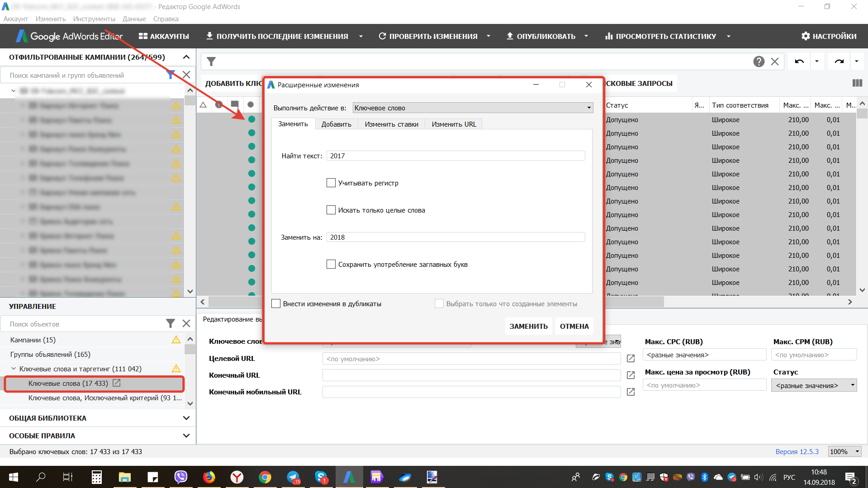Image resolution: width=868 pixels, height=488 pixels.
Task: Click the Отмена button in the dialog
Action: [x=574, y=326]
